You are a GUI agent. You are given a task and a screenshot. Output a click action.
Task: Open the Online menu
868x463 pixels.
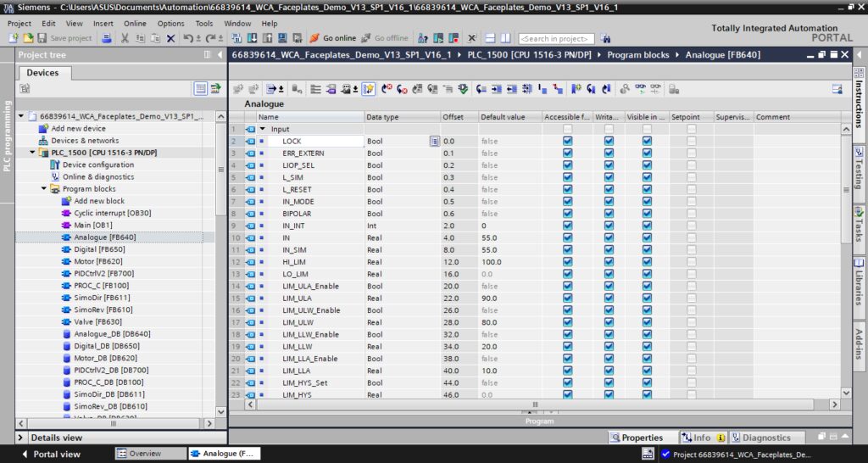click(x=135, y=23)
